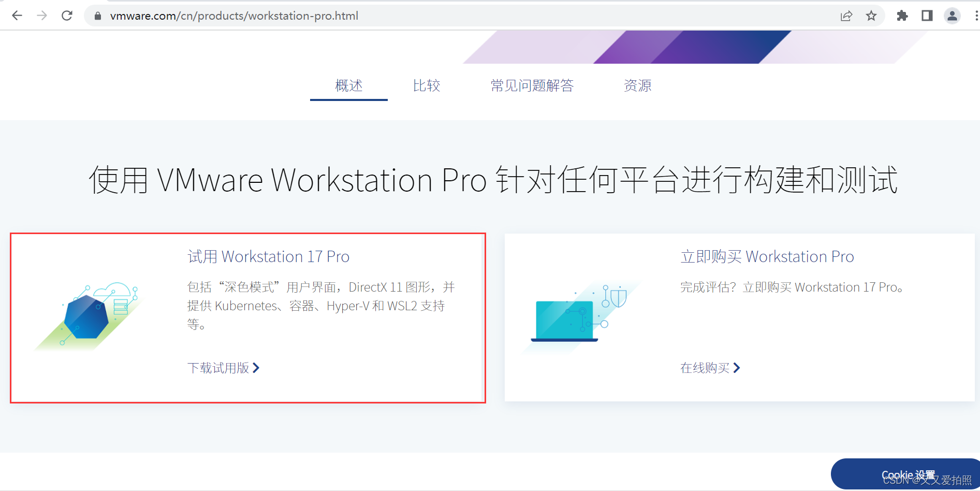Click the page headline 使用 VMware Workstation Pro

point(493,180)
